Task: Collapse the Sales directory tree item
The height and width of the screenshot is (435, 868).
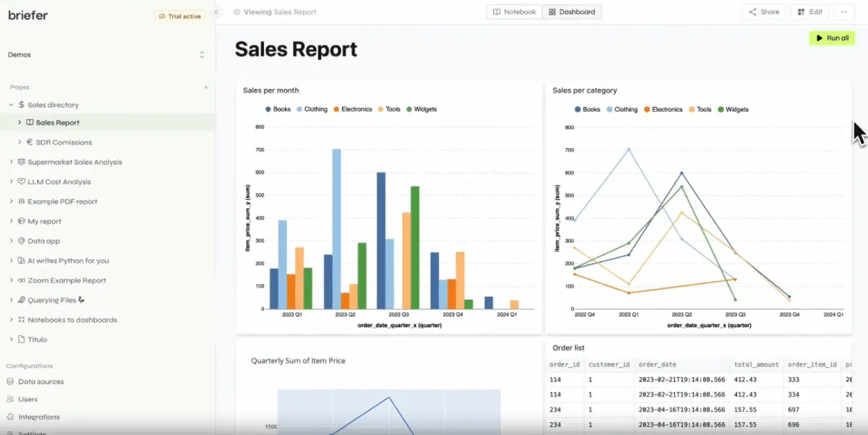Action: 11,105
